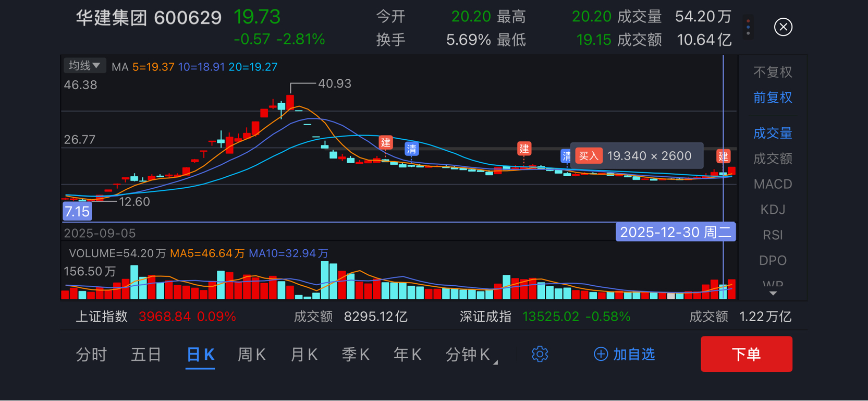This screenshot has height=401, width=868.
Task: Open the 均线 indicator dropdown
Action: 85,66
